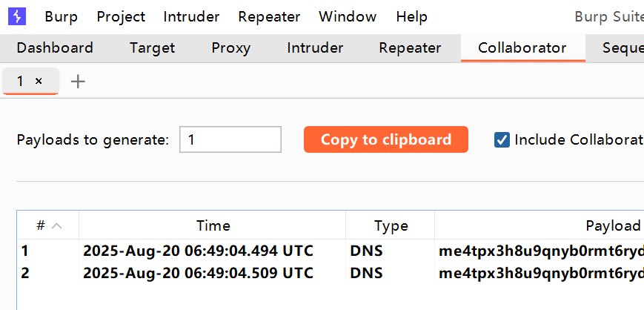Viewport: 644px width, 310px height.
Task: Open the Help menu
Action: (x=411, y=17)
